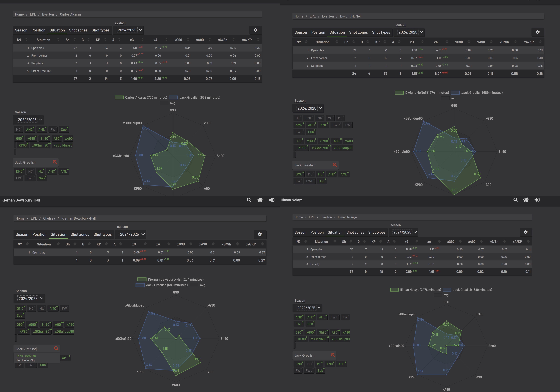The image size is (560, 392).
Task: Pick Jack Grealish Manchester City suggestion
Action: pyautogui.click(x=37, y=358)
